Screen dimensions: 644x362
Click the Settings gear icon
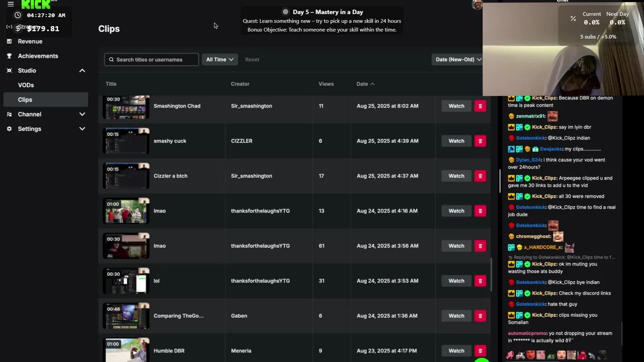point(9,129)
